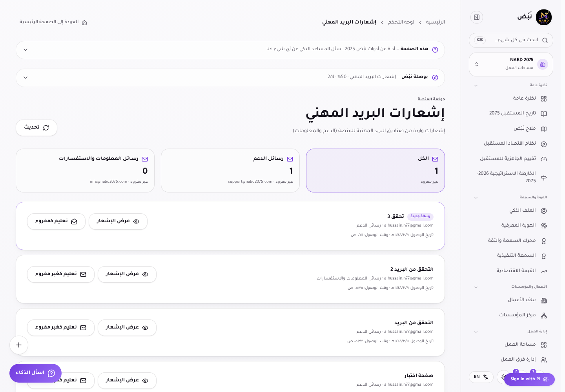This screenshot has height=392, width=565.
Task: Select the رسائل الدعم filter card
Action: pyautogui.click(x=230, y=171)
